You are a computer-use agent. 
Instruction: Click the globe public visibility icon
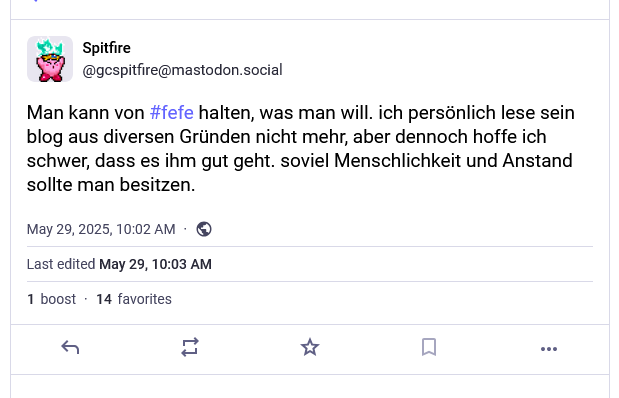click(x=204, y=229)
